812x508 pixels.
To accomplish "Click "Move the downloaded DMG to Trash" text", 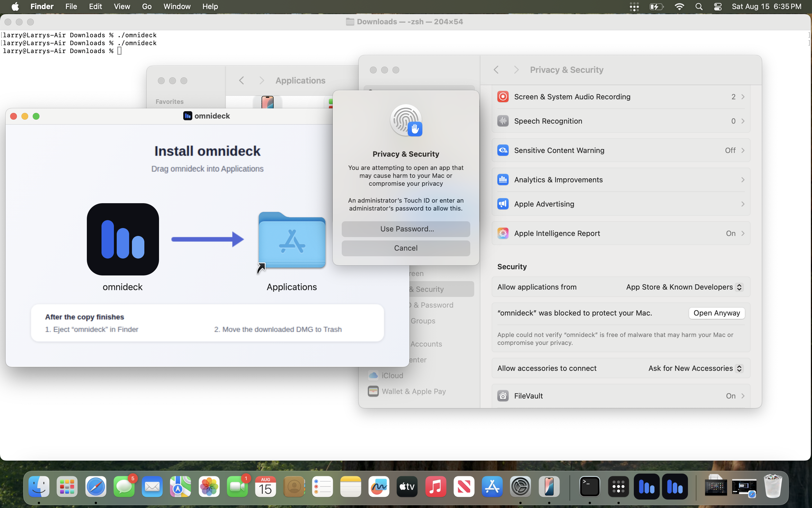I will 278,329.
